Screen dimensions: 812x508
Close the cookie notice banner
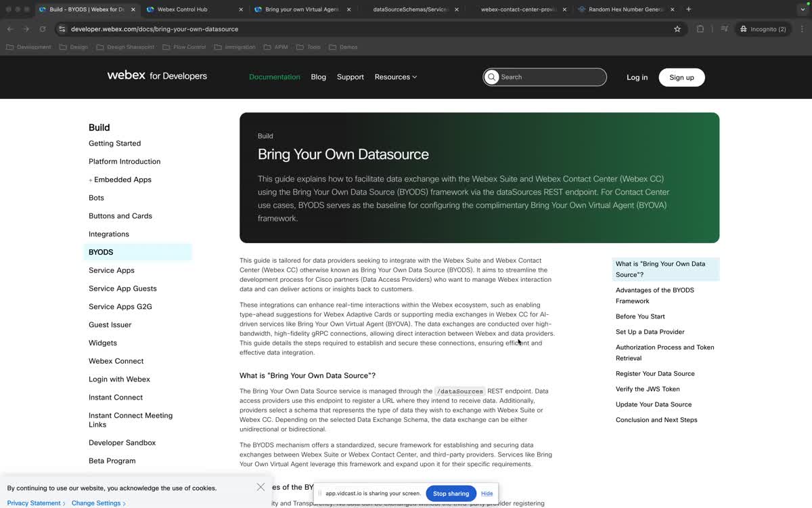pyautogui.click(x=261, y=487)
